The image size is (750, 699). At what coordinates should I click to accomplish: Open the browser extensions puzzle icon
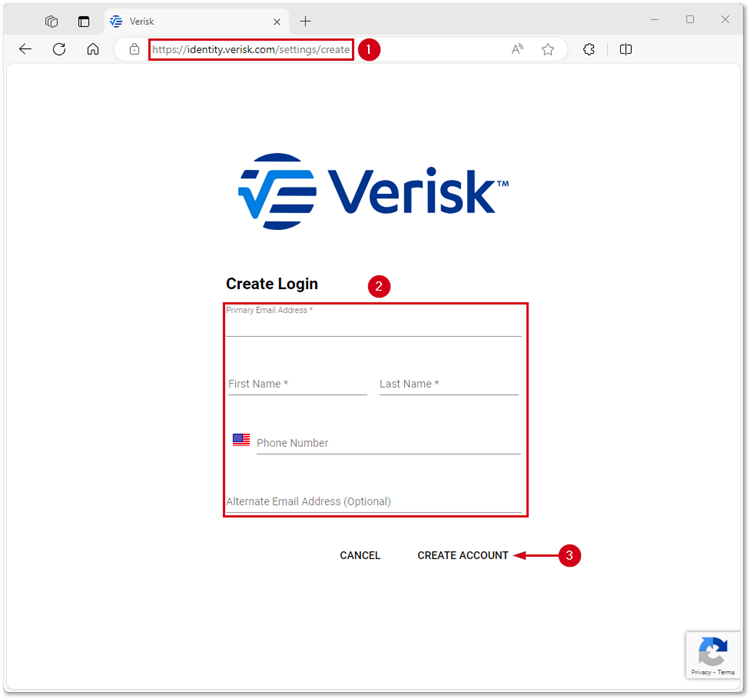point(589,49)
